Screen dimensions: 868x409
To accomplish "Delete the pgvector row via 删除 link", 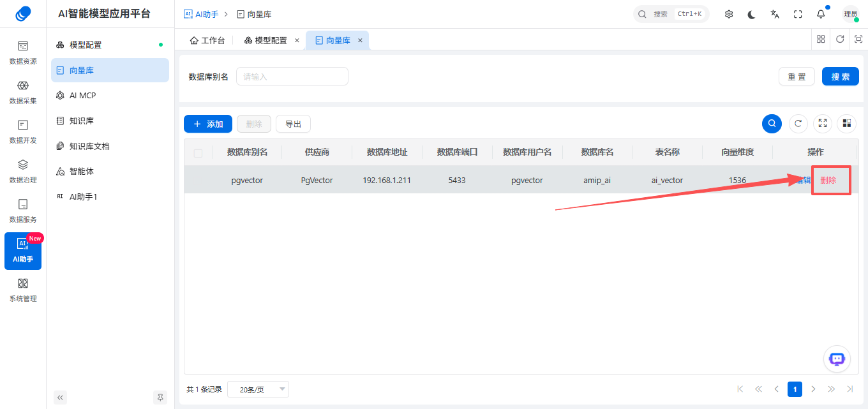I will [x=828, y=180].
